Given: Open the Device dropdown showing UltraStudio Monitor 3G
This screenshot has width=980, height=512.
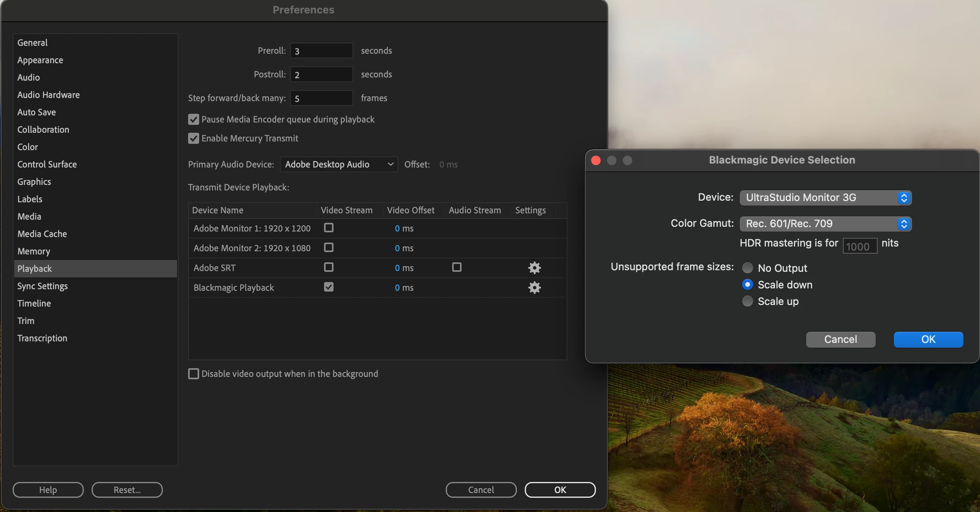Looking at the screenshot, I should click(x=825, y=198).
